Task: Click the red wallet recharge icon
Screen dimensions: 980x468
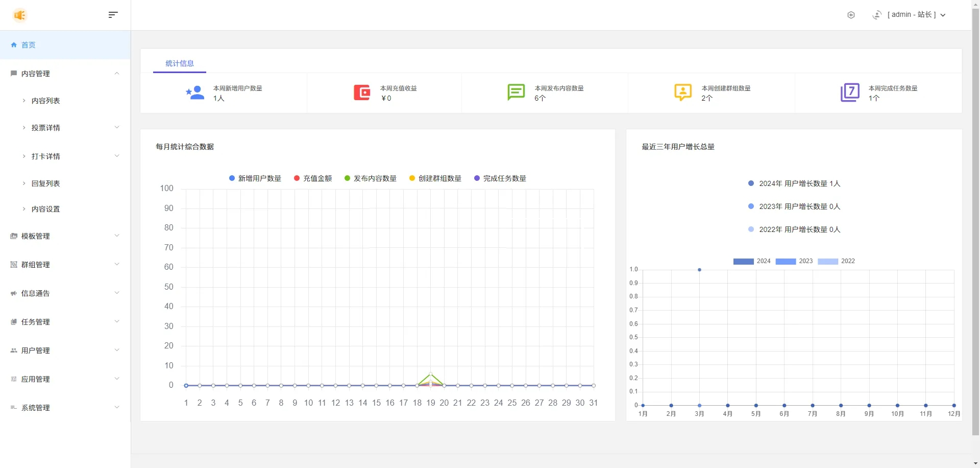Action: (362, 92)
